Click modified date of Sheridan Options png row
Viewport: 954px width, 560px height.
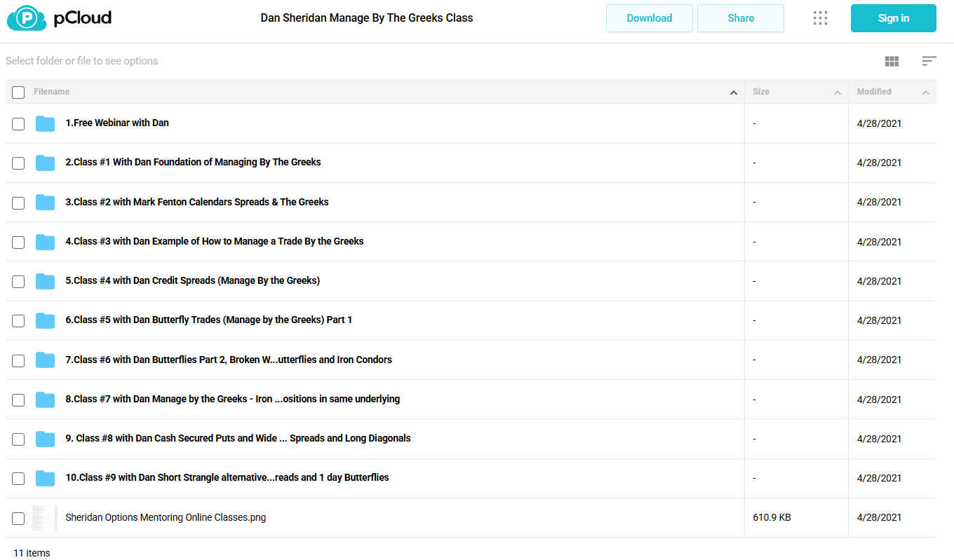point(879,517)
